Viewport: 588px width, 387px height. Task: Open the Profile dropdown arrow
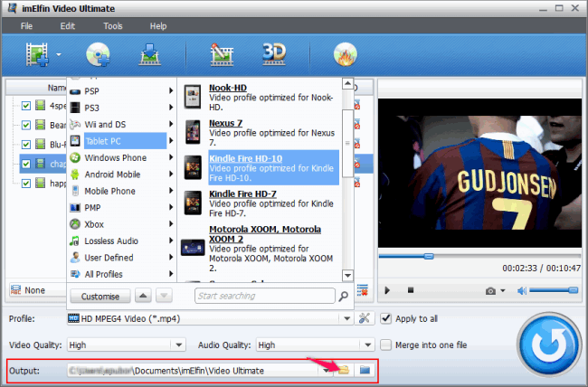point(346,319)
